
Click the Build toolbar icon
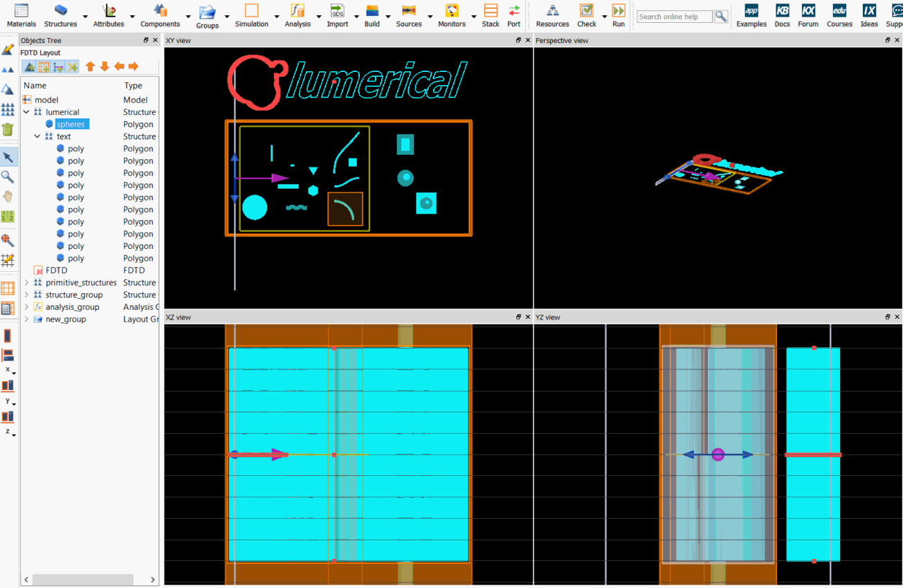pyautogui.click(x=372, y=10)
